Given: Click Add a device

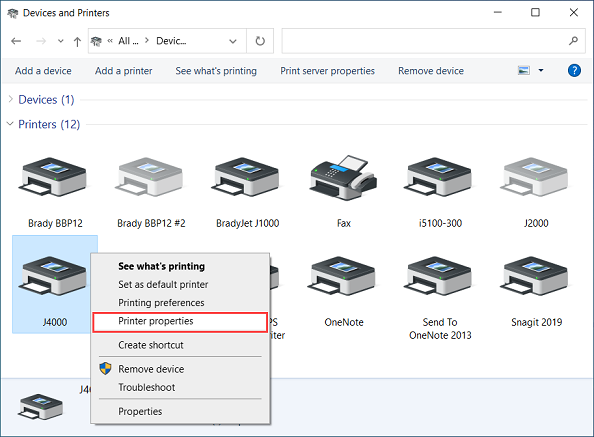Looking at the screenshot, I should point(43,71).
